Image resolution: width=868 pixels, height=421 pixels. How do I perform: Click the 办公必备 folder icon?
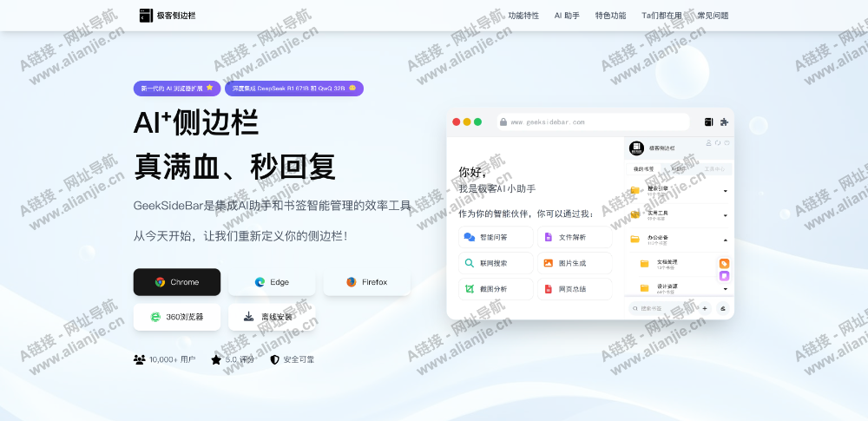pos(635,240)
